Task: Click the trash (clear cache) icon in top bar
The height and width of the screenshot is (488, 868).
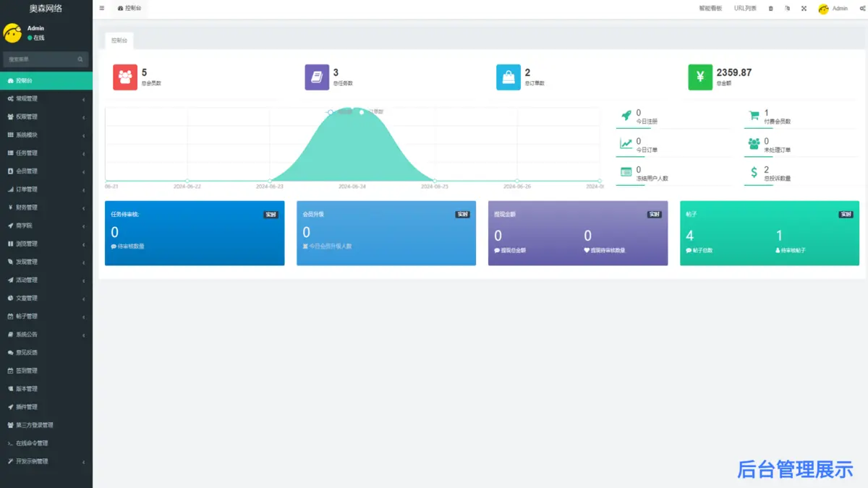Action: click(770, 9)
